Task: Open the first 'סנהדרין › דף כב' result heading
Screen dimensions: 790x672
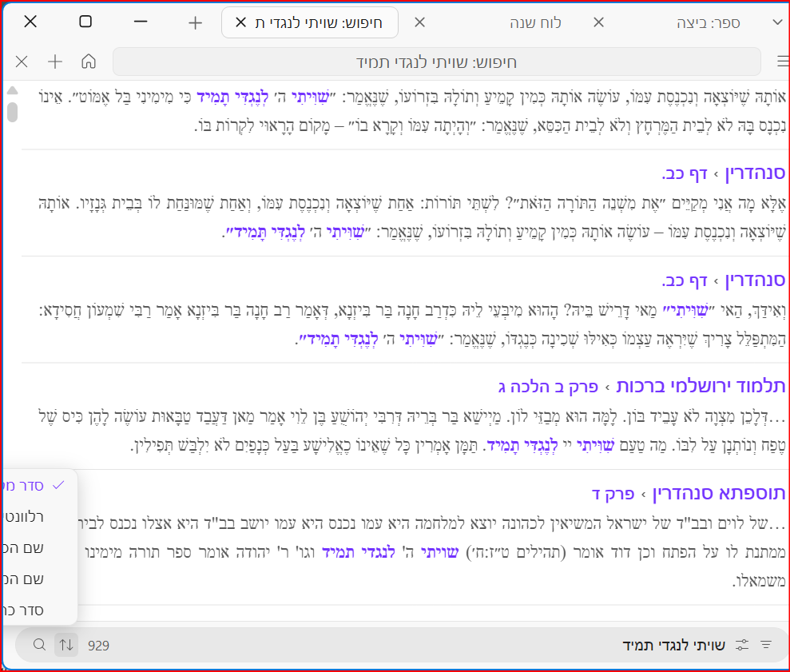Action: click(724, 173)
